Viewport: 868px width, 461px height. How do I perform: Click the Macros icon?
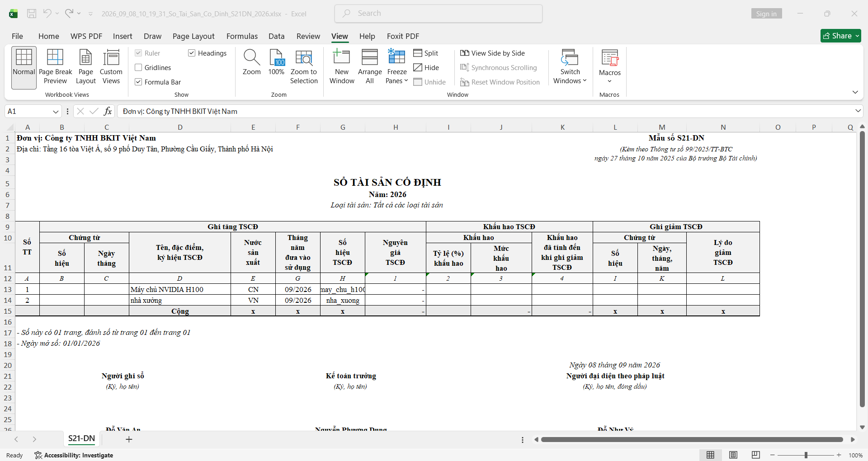610,58
